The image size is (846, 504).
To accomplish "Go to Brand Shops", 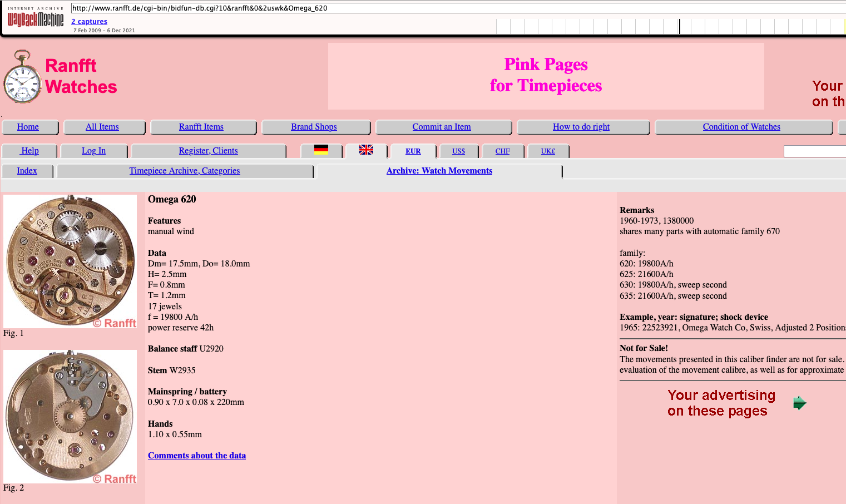I will point(314,127).
